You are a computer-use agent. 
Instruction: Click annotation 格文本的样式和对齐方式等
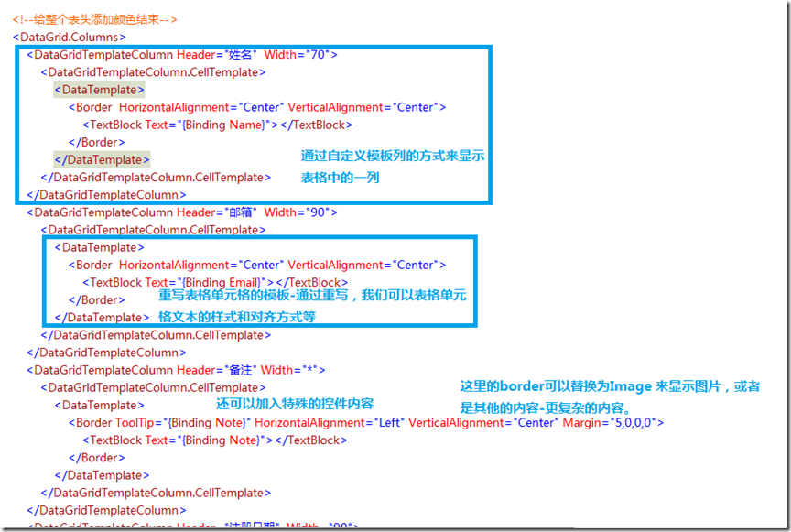237,317
